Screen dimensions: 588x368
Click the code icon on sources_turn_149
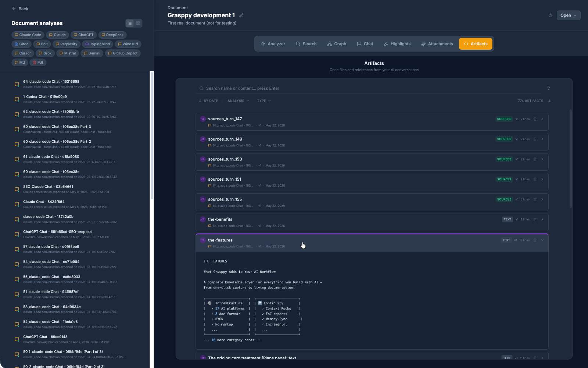[x=203, y=139]
